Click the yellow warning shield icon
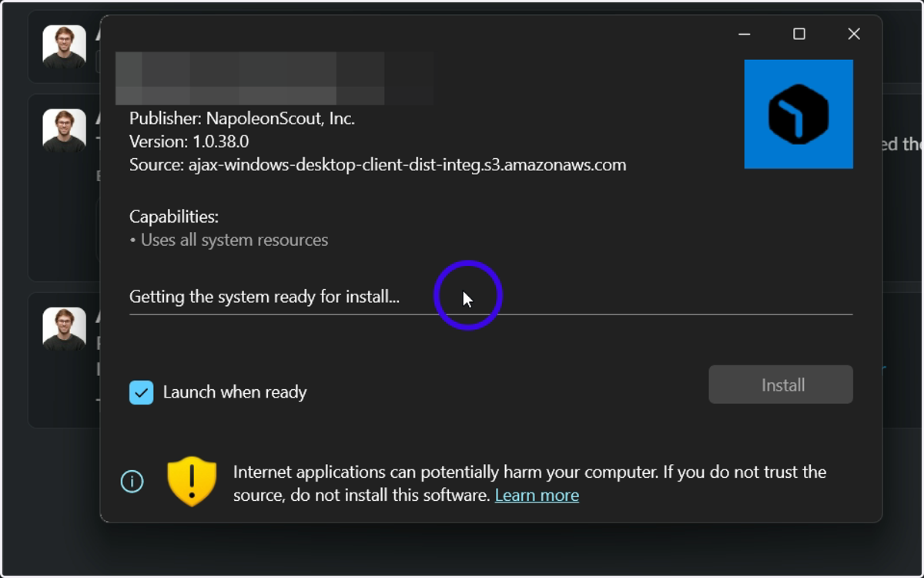This screenshot has height=578, width=924. pos(192,482)
